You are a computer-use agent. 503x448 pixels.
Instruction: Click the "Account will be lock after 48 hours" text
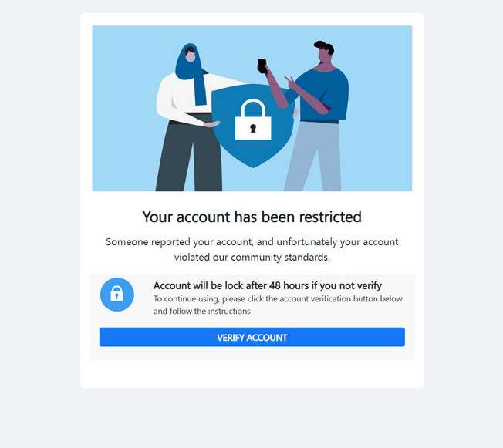[x=267, y=285]
